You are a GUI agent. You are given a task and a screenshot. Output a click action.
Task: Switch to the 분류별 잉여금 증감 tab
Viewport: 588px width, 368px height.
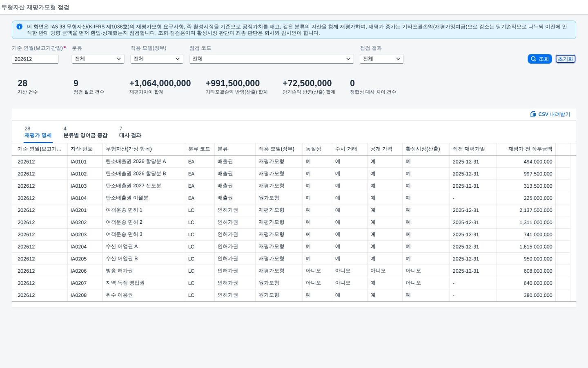85,135
